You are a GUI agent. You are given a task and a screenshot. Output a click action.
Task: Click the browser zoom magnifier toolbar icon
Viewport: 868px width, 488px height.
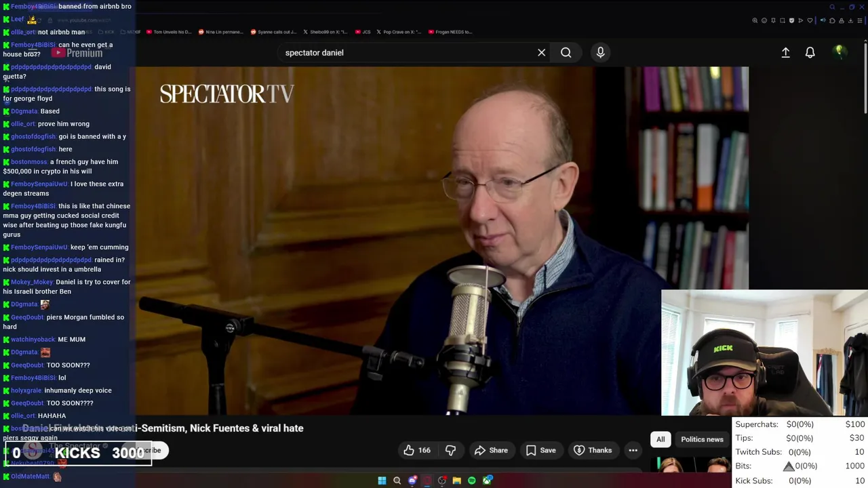[755, 20]
